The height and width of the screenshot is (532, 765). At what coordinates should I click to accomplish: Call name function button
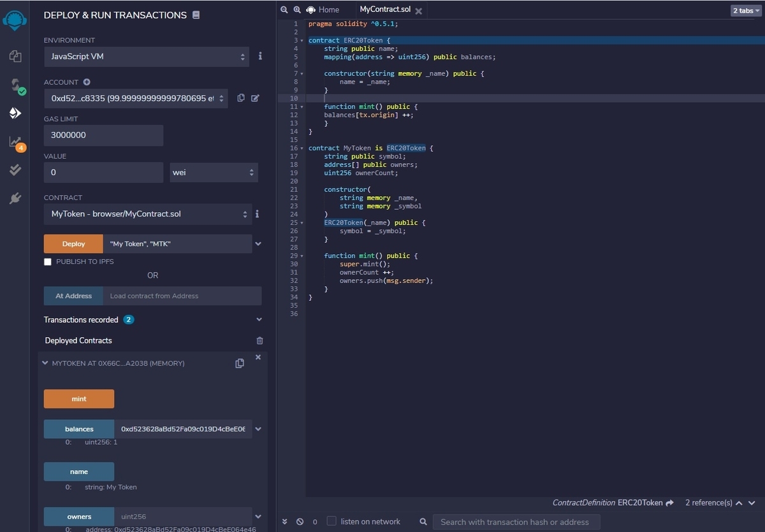(x=79, y=471)
